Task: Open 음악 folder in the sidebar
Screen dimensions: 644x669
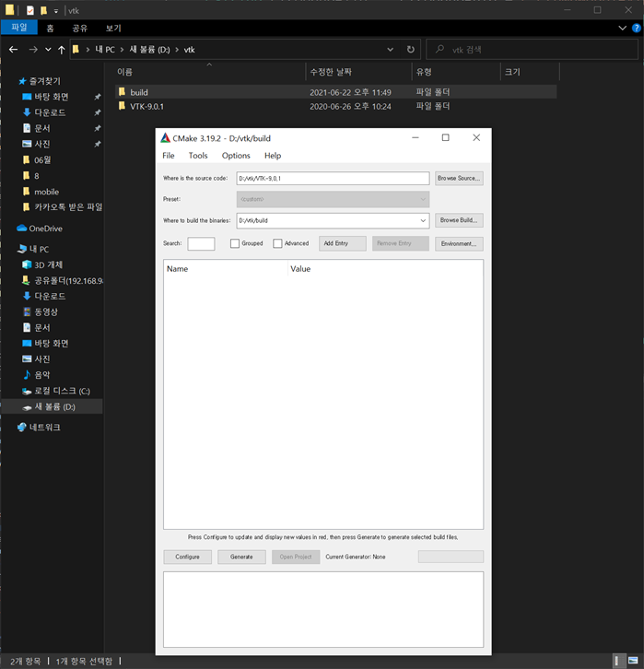Action: pos(36,375)
